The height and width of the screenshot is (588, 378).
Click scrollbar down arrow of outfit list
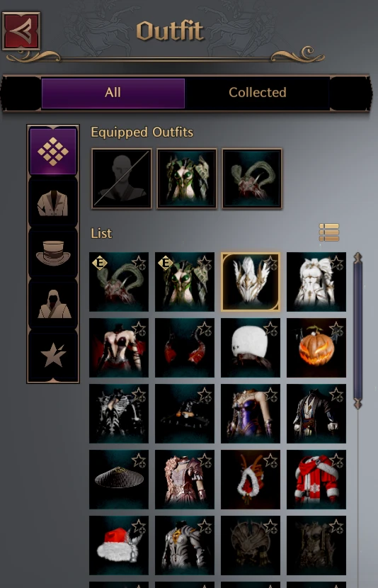[x=357, y=404]
